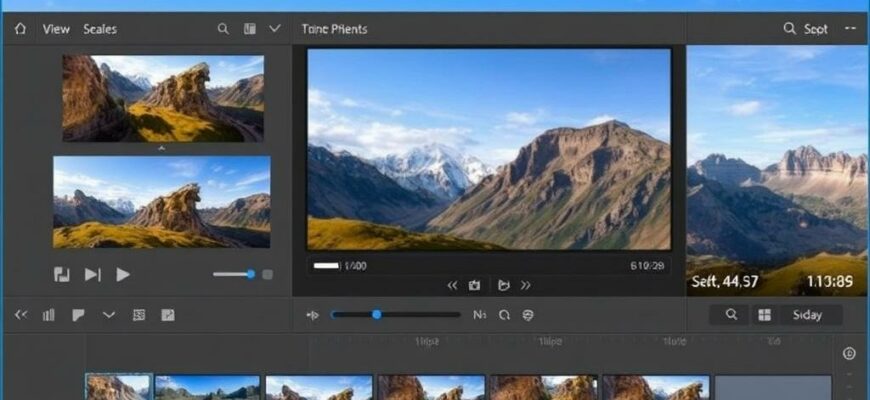870x400 pixels.
Task: Click the Seft, 44.57 label
Action: [725, 282]
